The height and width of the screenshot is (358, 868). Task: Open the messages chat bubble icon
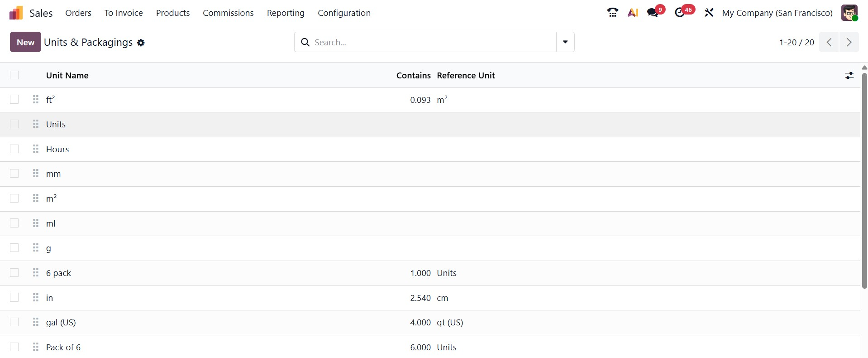[653, 13]
